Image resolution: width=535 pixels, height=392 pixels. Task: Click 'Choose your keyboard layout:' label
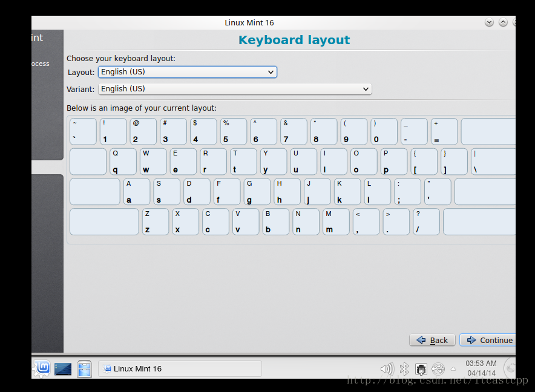(121, 58)
